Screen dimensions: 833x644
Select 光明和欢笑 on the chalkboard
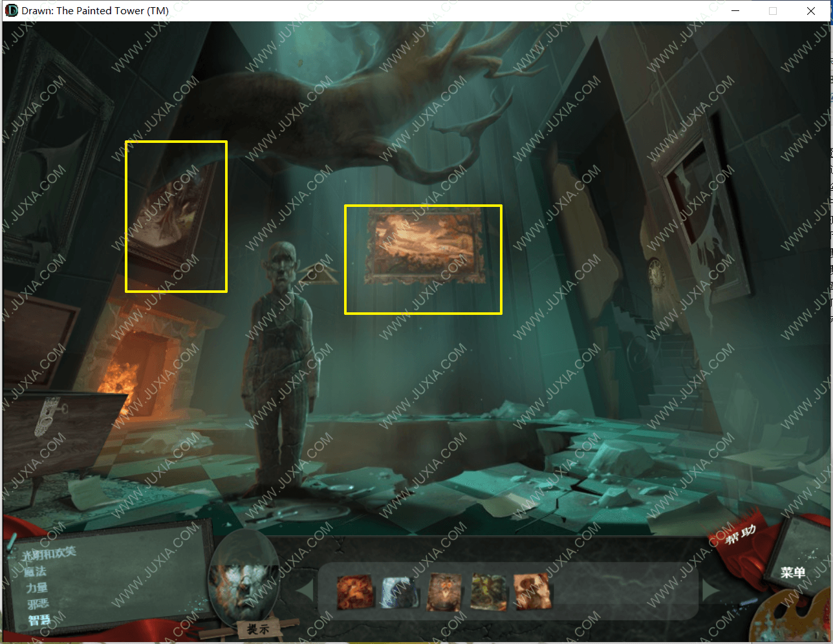click(49, 553)
